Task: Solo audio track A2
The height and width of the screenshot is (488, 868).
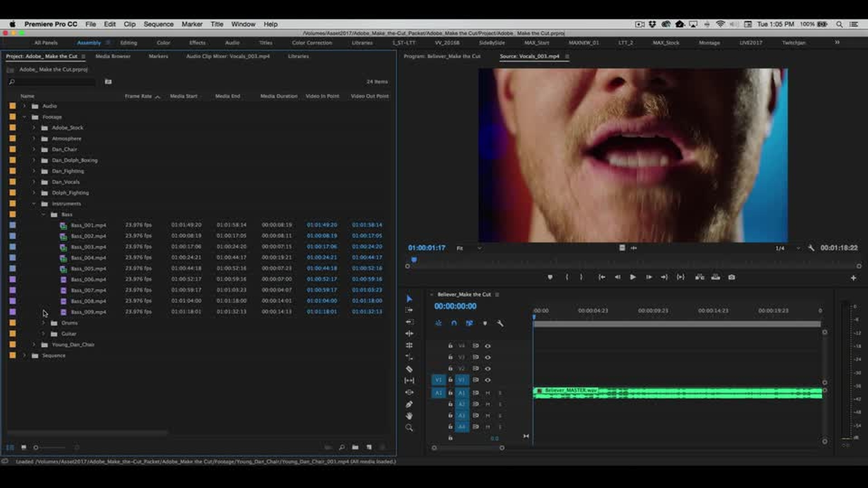Action: click(500, 404)
